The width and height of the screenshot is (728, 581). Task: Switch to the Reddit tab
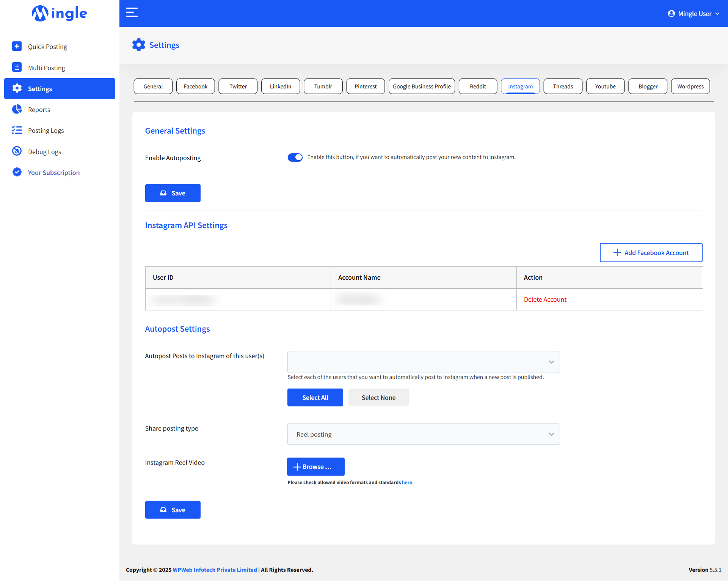pyautogui.click(x=478, y=86)
